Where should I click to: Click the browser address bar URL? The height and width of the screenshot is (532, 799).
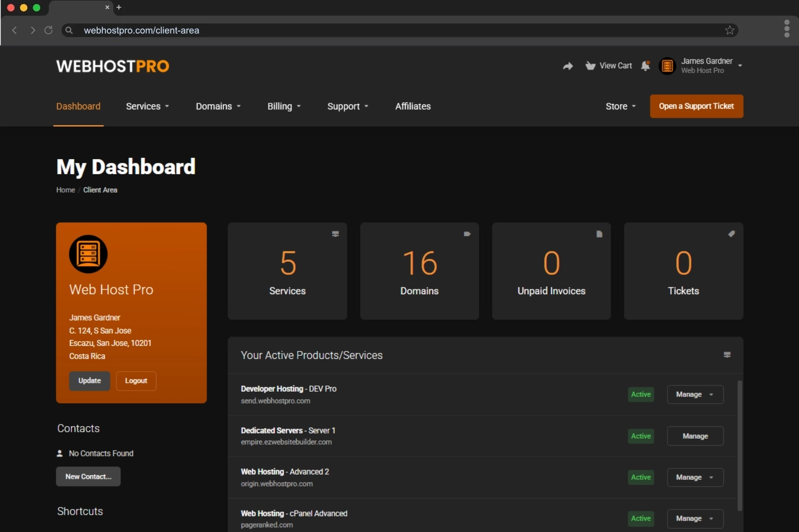coord(141,30)
